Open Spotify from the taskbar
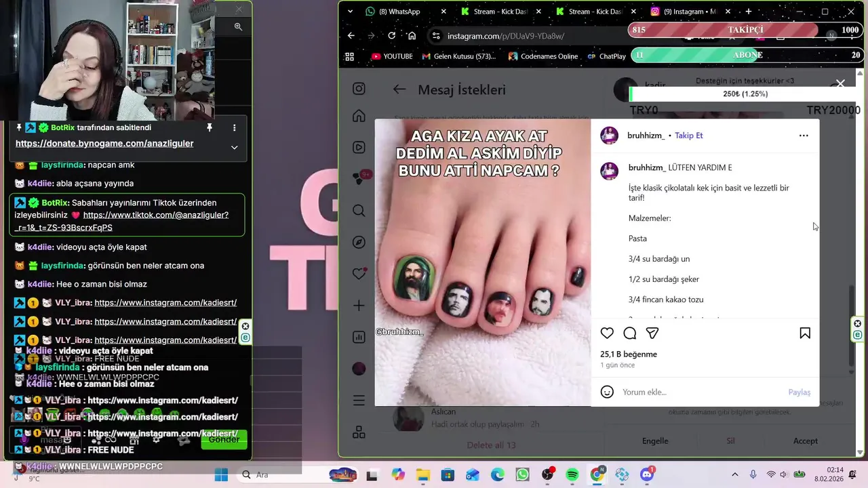Viewport: 868px width, 488px height. pyautogui.click(x=572, y=474)
